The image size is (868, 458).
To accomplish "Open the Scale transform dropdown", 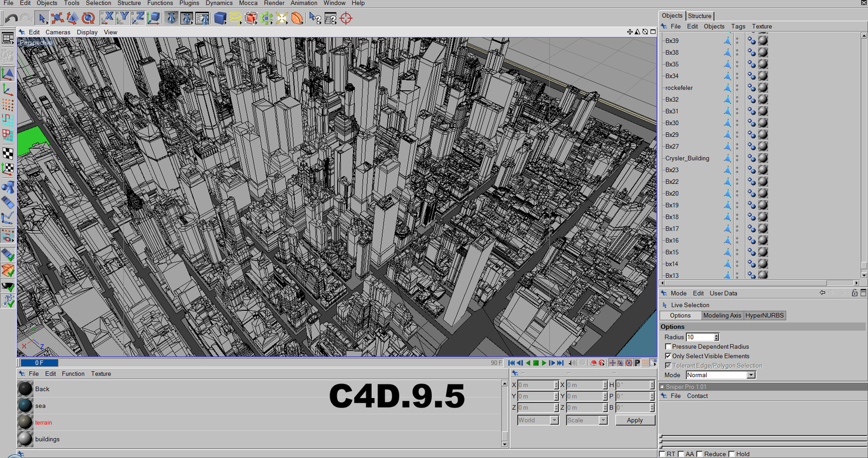I will click(x=586, y=420).
